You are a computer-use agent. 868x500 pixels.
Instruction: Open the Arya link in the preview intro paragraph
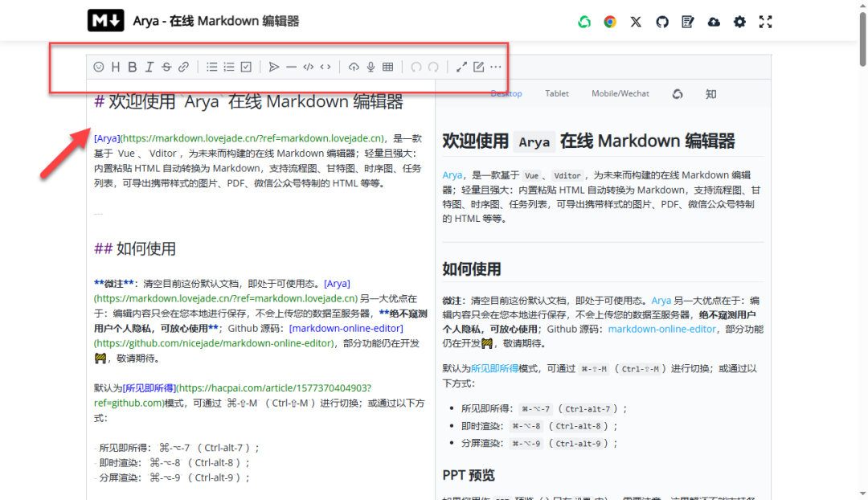pos(452,175)
